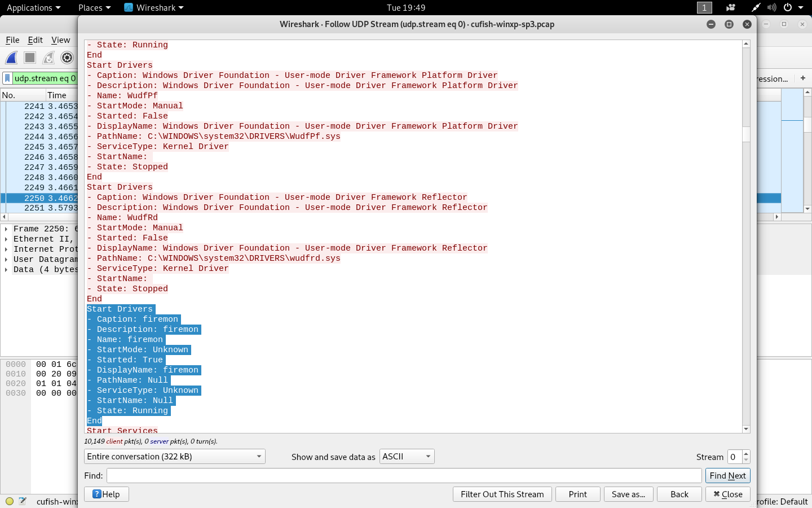Screen dimensions: 812x508
Task: Close the Follow UDP Stream dialog with X
Action: point(747,24)
